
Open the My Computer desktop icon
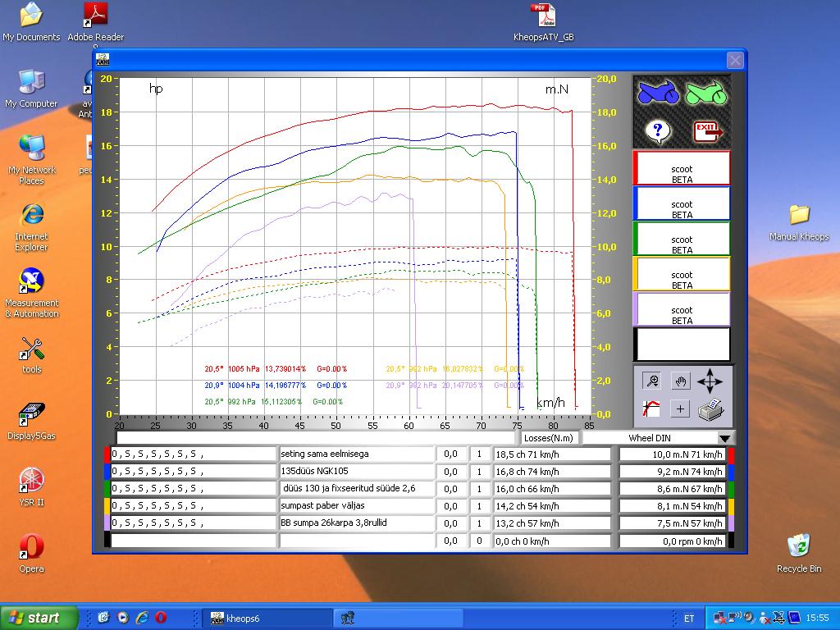pos(31,89)
